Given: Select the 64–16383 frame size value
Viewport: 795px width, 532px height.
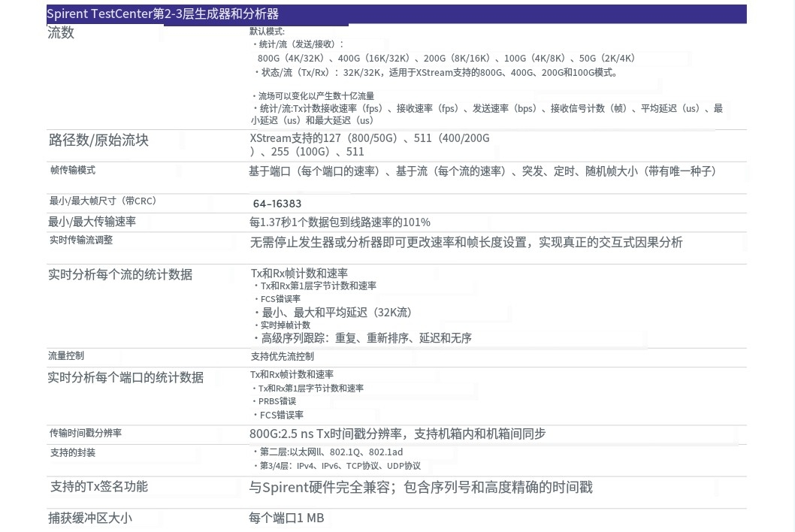Looking at the screenshot, I should (277, 204).
